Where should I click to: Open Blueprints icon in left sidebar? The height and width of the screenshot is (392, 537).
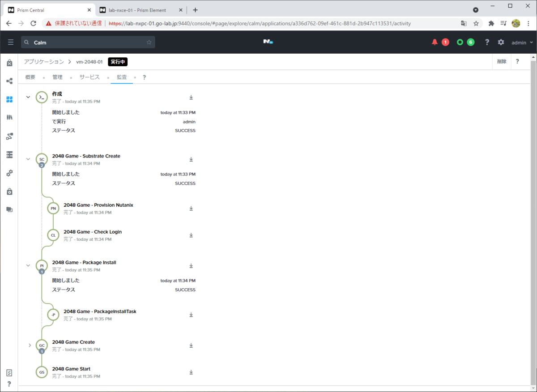(9, 81)
